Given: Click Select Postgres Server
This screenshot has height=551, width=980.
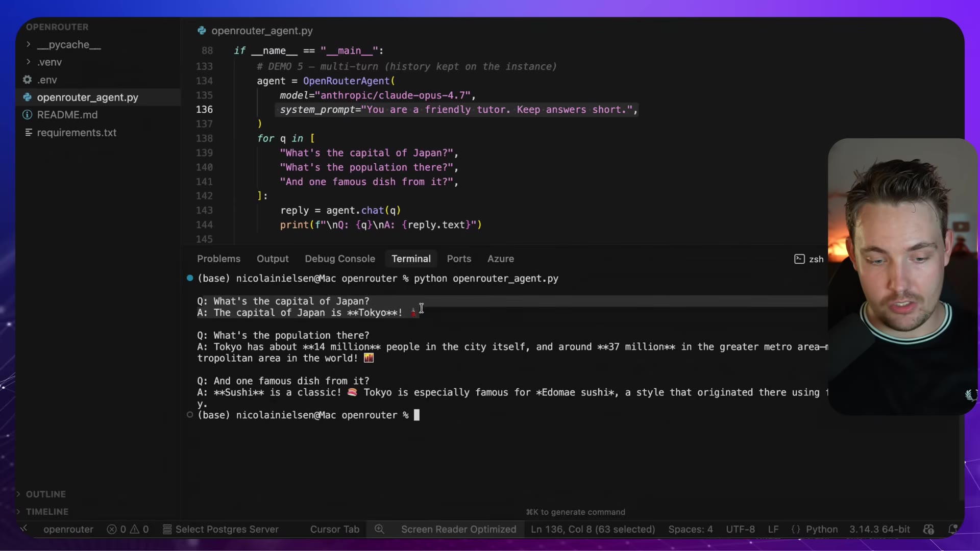Looking at the screenshot, I should 220,529.
